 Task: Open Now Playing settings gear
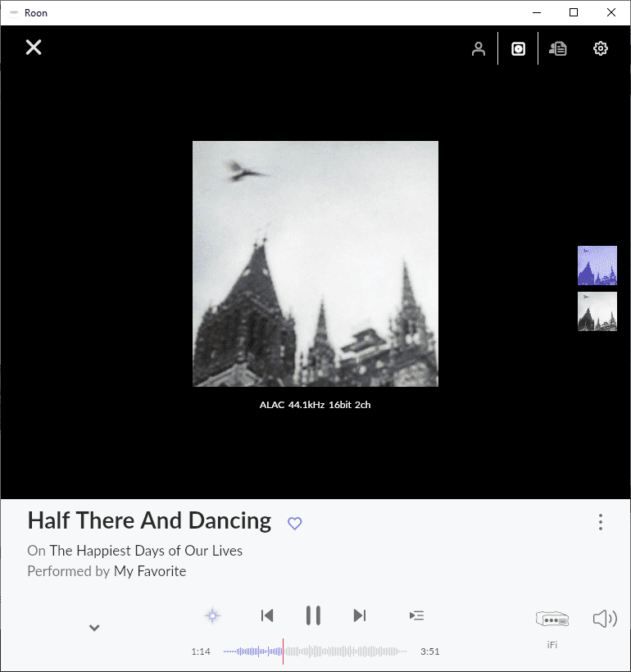tap(600, 48)
